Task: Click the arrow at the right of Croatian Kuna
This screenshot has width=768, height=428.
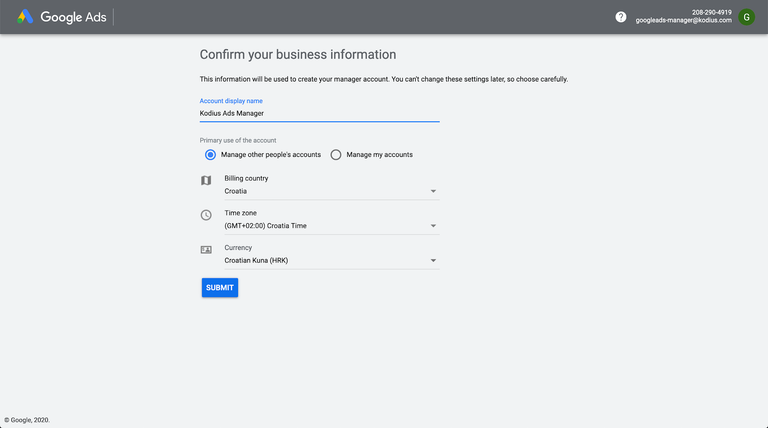Action: pyautogui.click(x=433, y=261)
